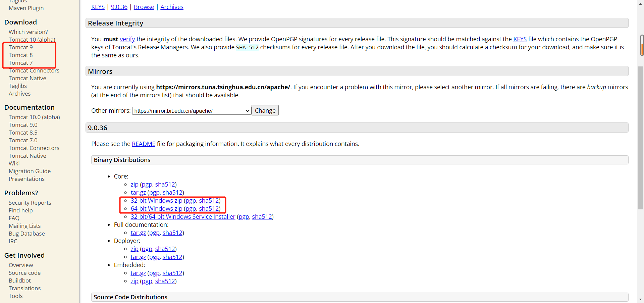Screen dimensions: 644x303
Task: Go to Tomcat 10 (alpha) download page
Action: coord(32,40)
